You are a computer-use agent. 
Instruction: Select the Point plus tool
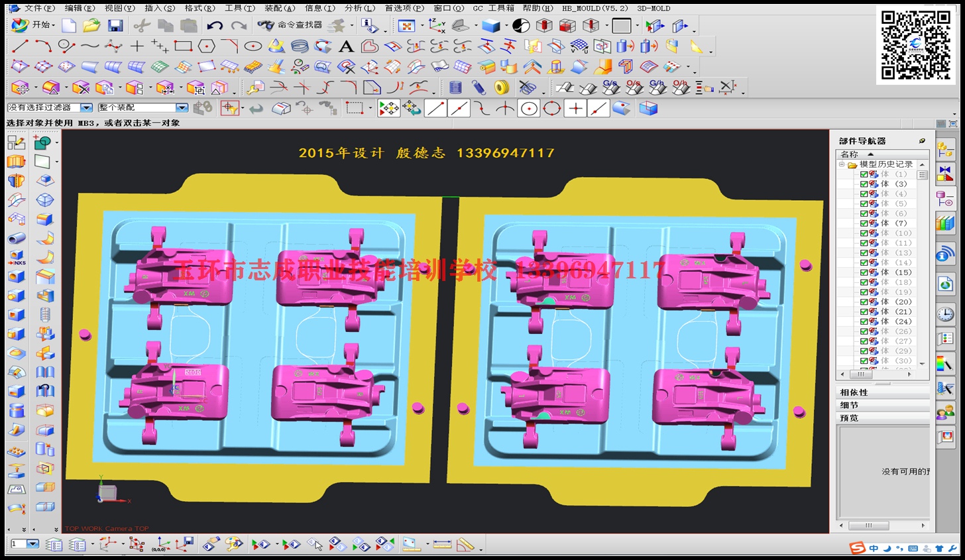click(137, 46)
